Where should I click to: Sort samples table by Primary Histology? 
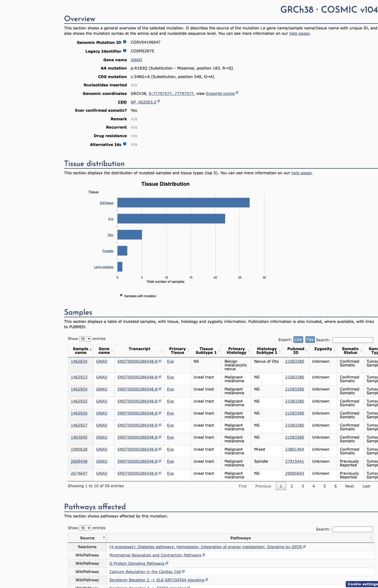coord(237,351)
